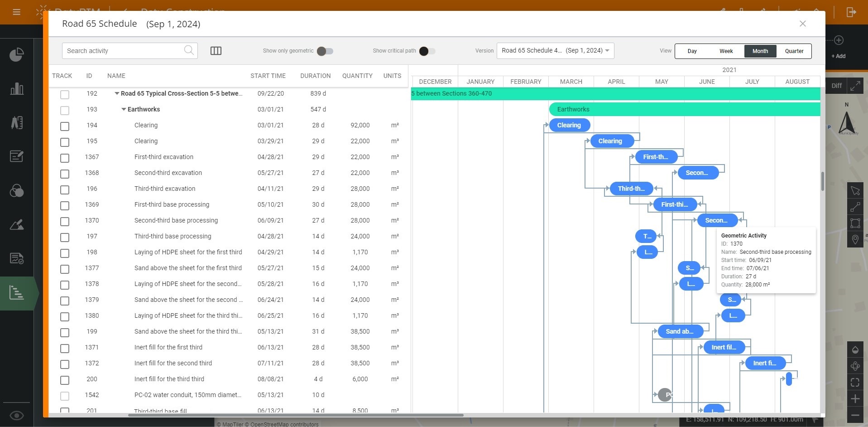Click the horizontal scrollbar under the table
868x427 pixels.
point(296,415)
